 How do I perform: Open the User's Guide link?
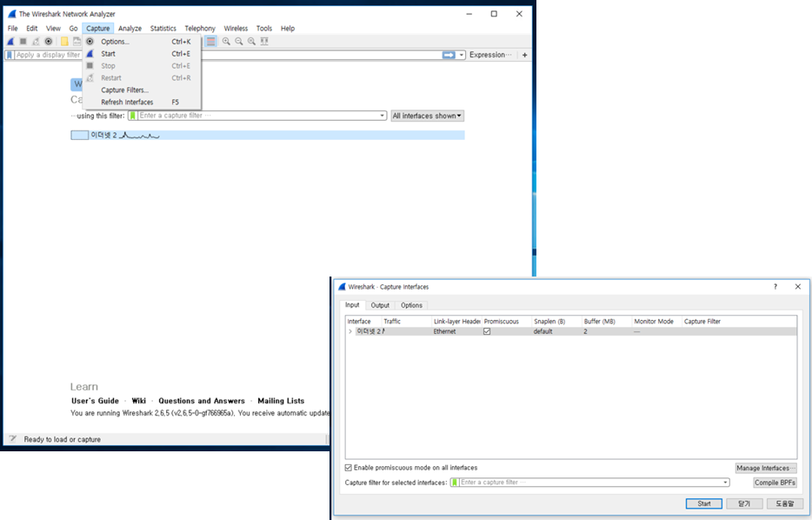click(x=96, y=401)
